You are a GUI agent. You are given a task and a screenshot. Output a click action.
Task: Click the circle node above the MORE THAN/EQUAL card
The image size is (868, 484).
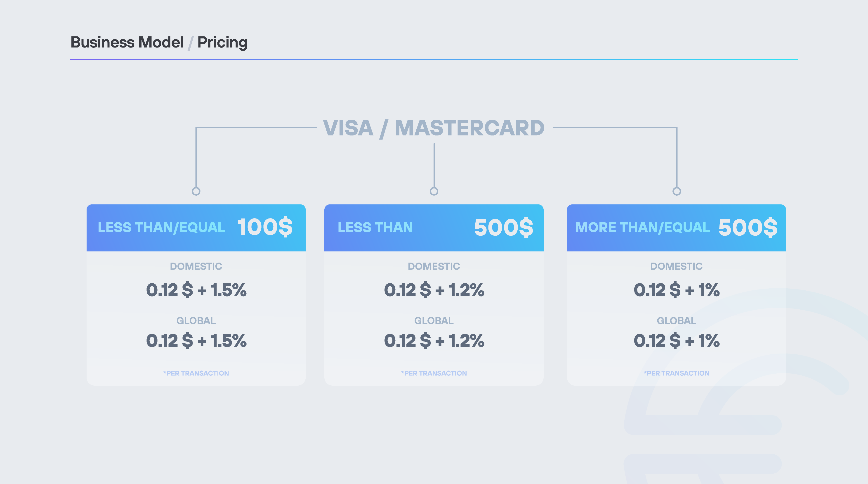677,191
